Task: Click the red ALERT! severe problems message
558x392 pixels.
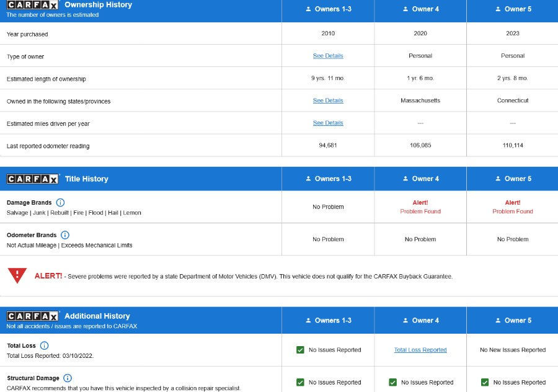Action: pos(244,276)
